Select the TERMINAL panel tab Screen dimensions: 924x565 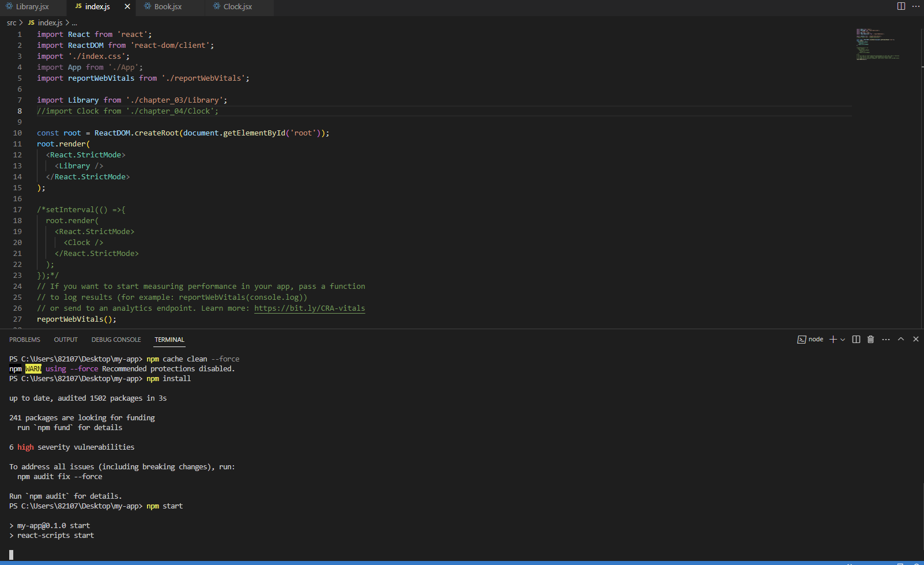(x=169, y=340)
